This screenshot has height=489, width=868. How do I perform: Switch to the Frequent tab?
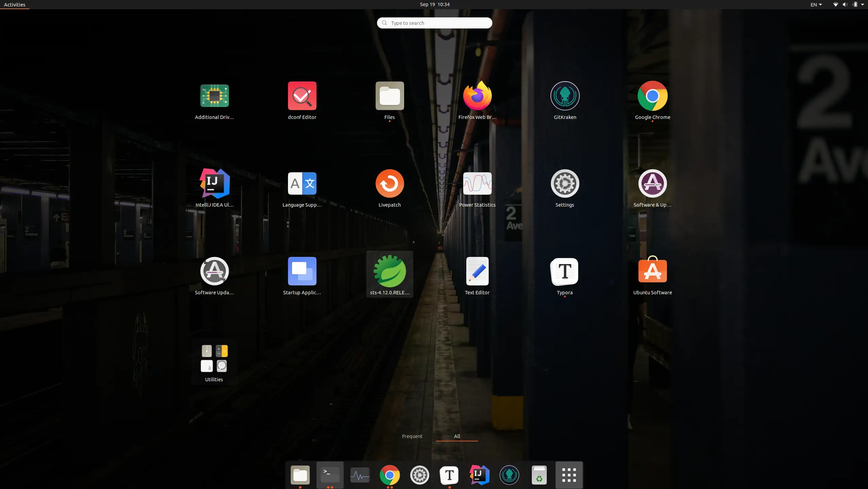click(x=412, y=436)
